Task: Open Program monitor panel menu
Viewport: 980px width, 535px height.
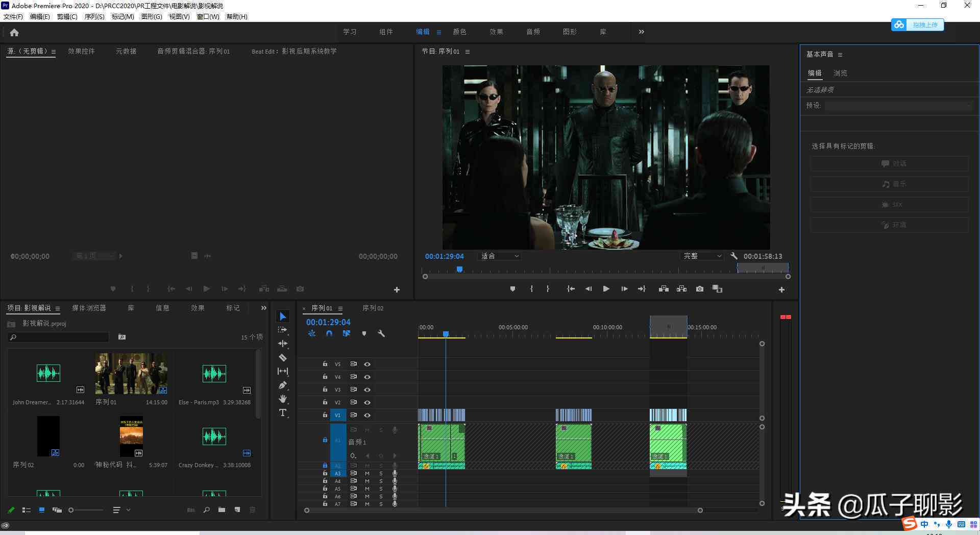Action: tap(468, 52)
